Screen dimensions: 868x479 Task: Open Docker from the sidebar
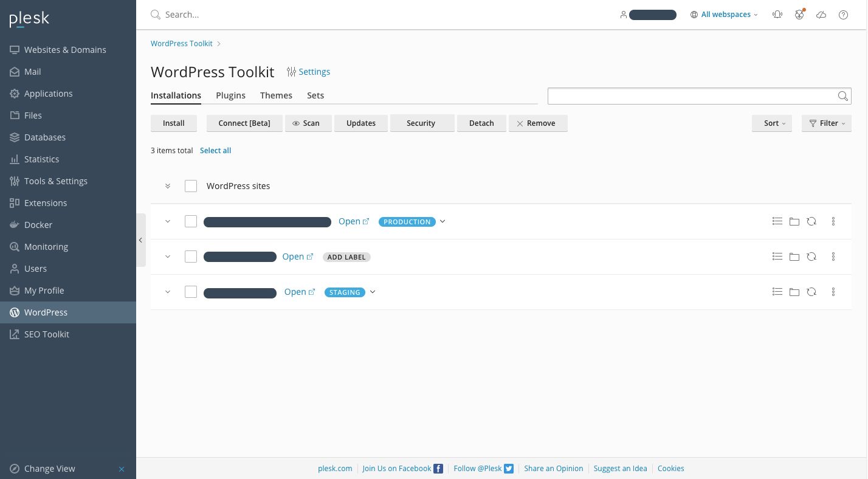pyautogui.click(x=38, y=225)
